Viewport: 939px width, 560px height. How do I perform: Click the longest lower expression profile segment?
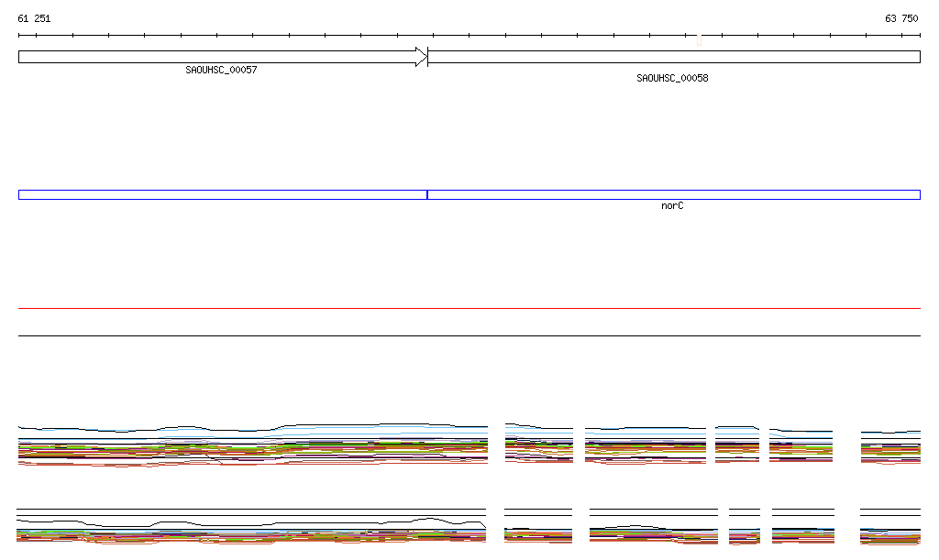pos(250,532)
